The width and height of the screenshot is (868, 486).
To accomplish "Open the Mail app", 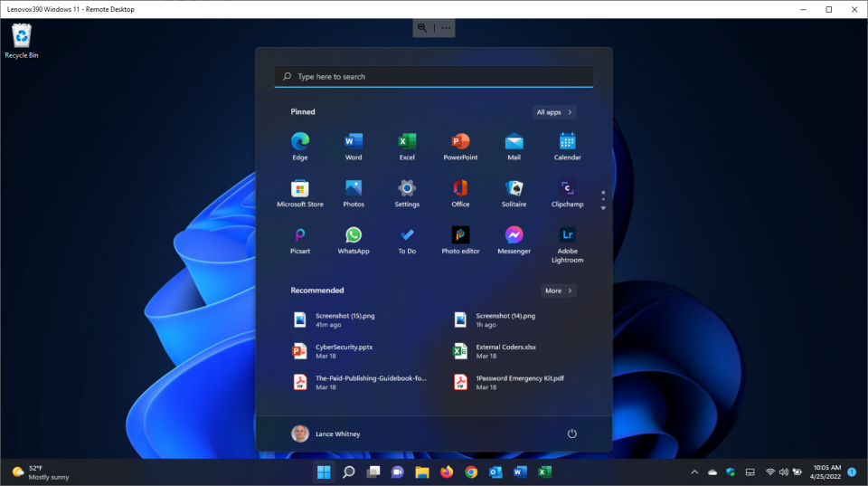I will coord(514,147).
